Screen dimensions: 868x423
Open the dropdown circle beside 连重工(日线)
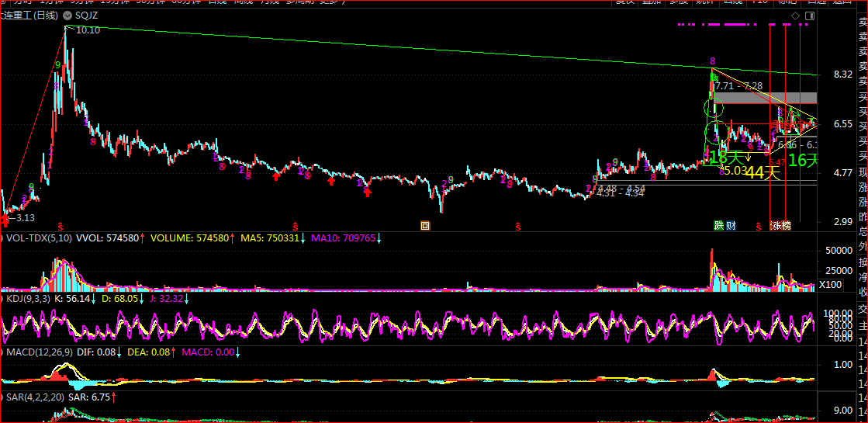tap(67, 16)
